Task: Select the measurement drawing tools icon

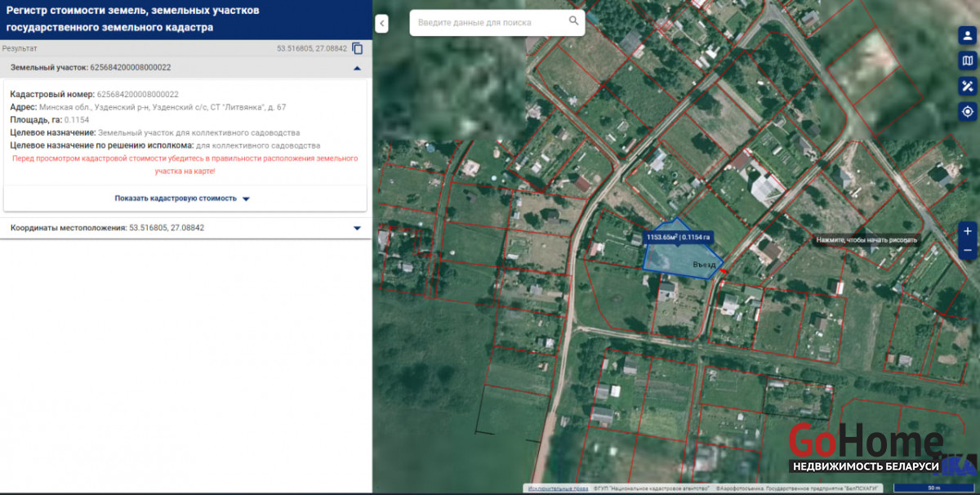Action: click(968, 86)
